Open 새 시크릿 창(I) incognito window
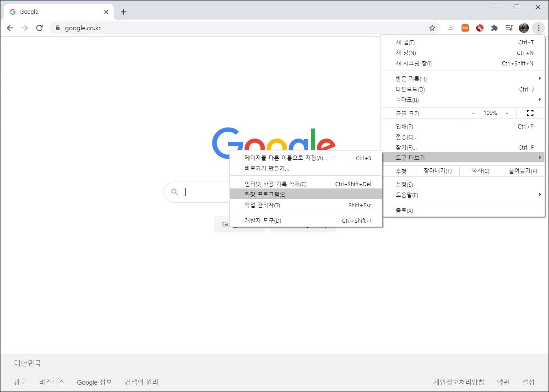The image size is (549, 392). click(x=463, y=63)
